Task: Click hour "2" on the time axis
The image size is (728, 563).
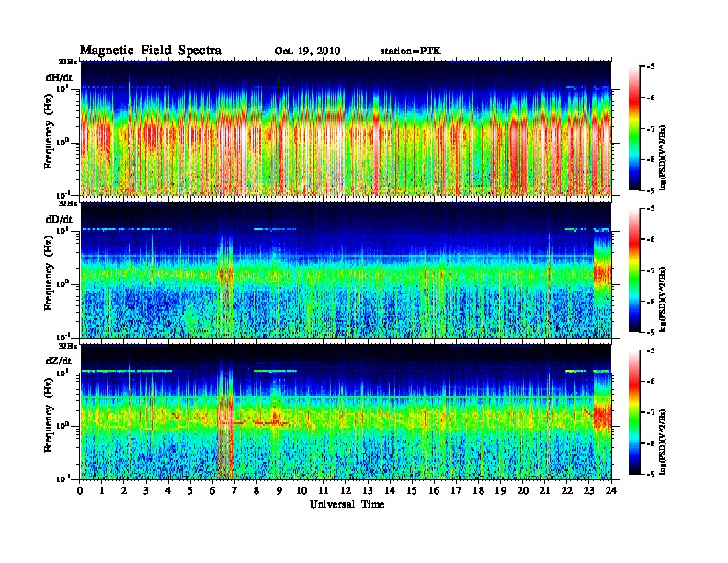Action: pos(124,490)
